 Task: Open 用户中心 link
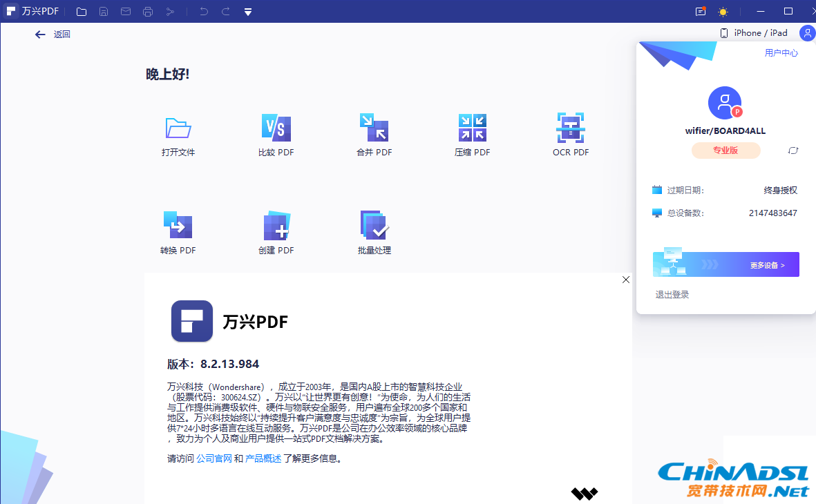781,52
